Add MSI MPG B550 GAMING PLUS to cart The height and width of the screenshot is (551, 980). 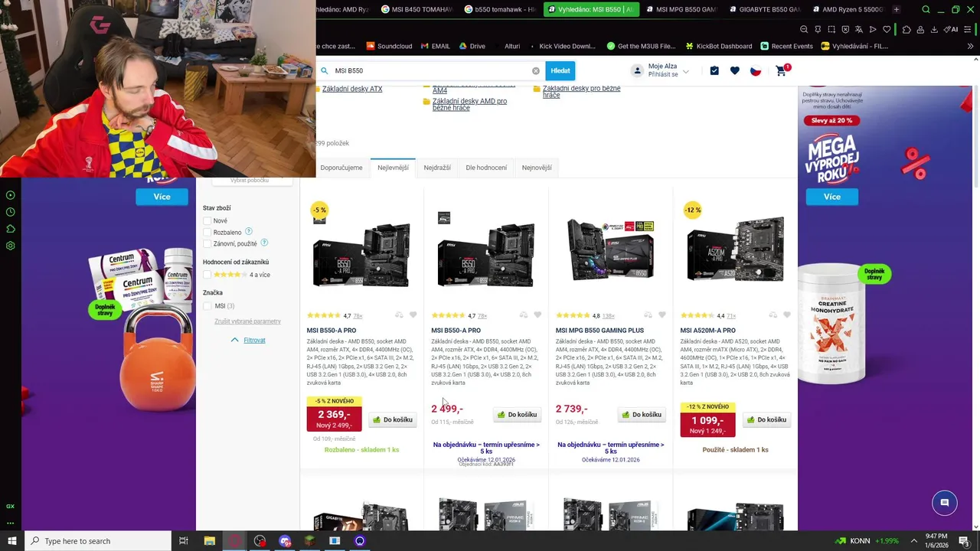(x=642, y=415)
